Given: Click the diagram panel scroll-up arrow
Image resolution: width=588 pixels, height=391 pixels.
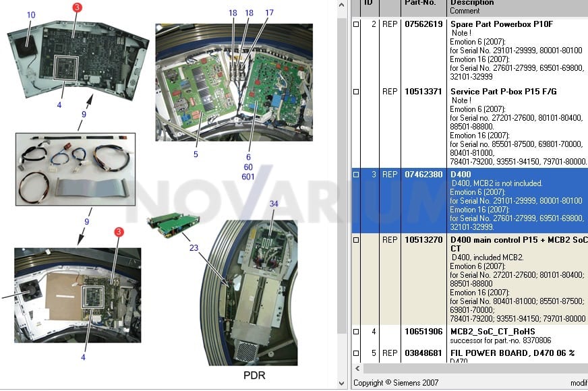Looking at the screenshot, I should 342,5.
